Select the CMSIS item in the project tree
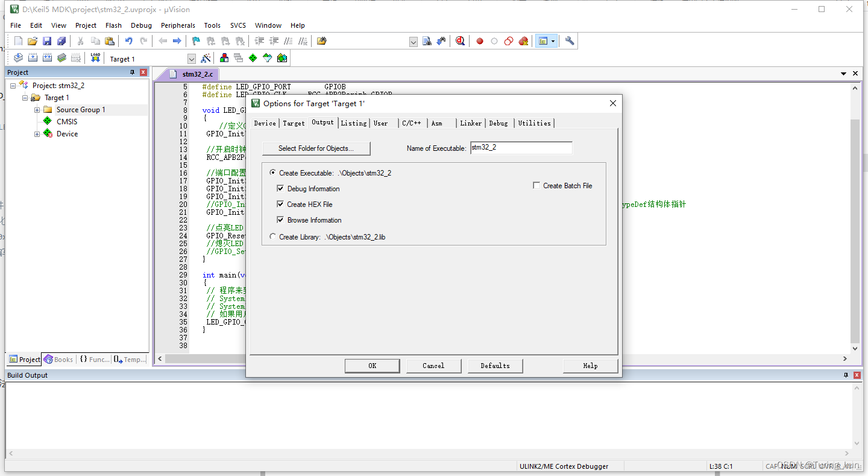The image size is (868, 476). coord(67,122)
